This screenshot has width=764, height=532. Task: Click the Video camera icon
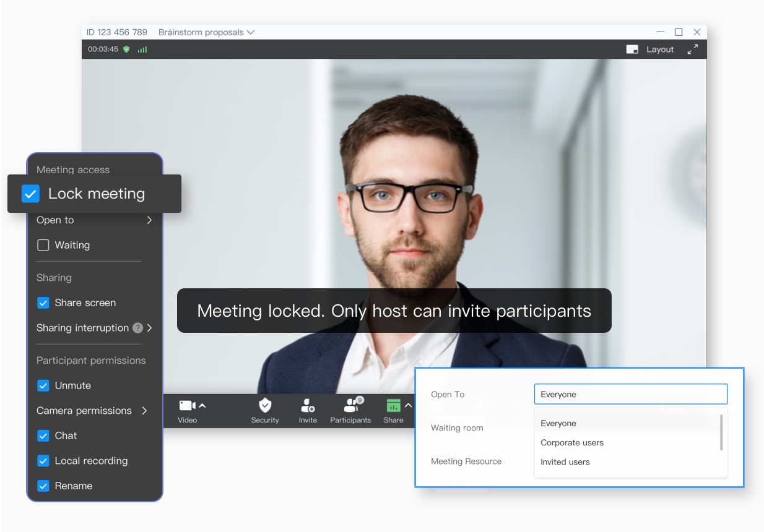coord(187,406)
